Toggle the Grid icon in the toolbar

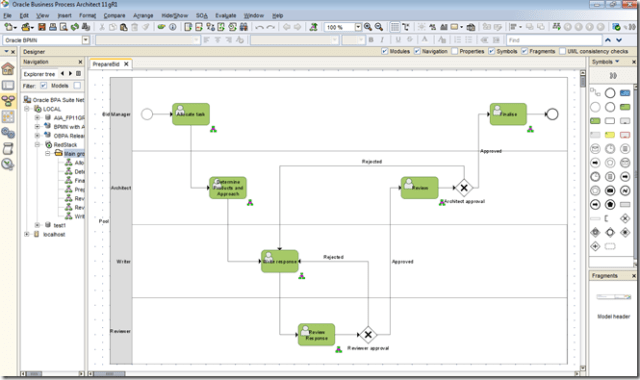click(395, 27)
